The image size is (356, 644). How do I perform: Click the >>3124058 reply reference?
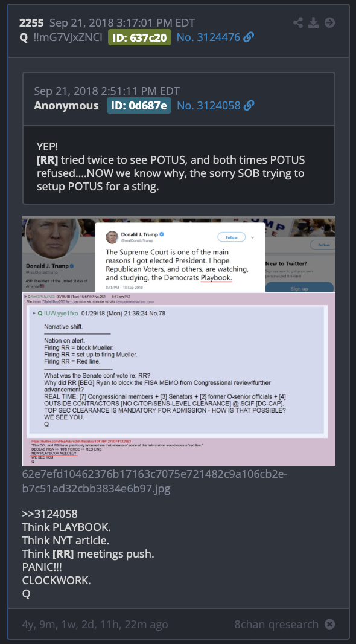pos(49,514)
